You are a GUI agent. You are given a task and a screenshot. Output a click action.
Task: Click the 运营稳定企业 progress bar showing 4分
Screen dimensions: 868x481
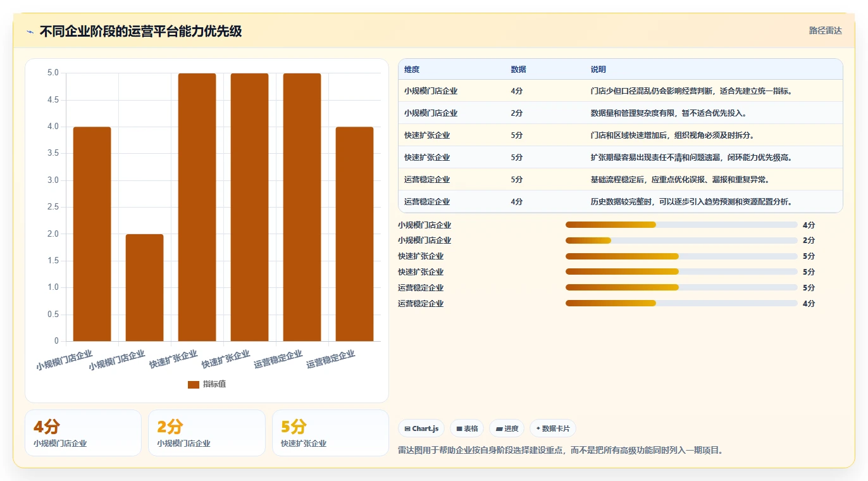pyautogui.click(x=681, y=304)
